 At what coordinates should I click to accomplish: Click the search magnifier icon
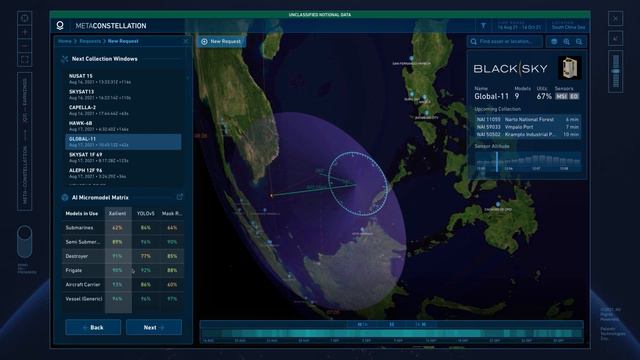click(473, 41)
